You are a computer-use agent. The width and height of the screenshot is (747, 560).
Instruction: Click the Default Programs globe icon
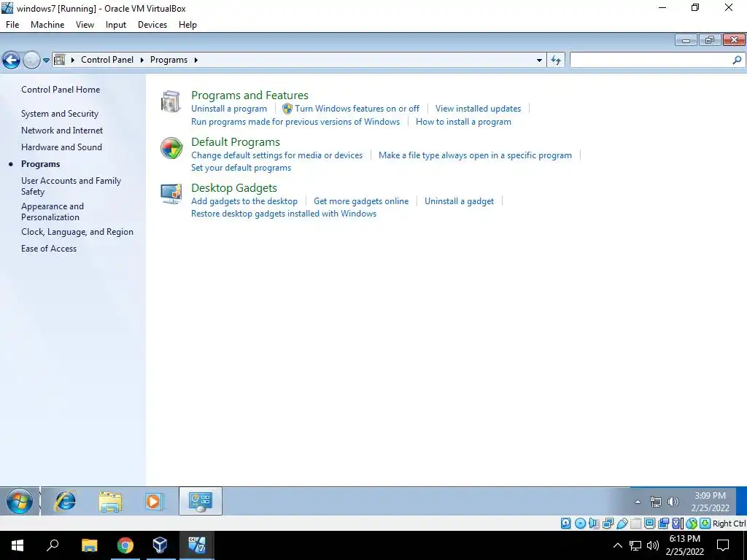pos(171,148)
